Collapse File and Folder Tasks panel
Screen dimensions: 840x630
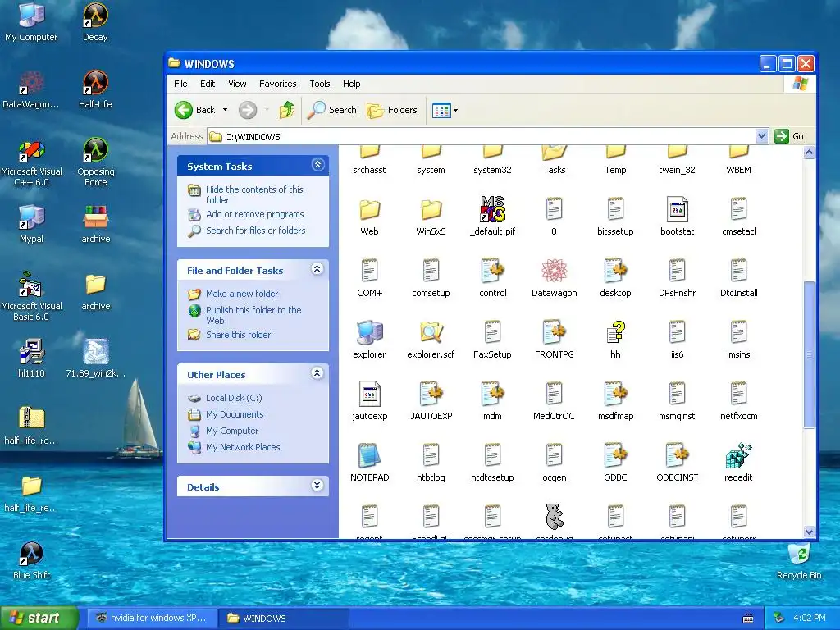click(x=317, y=269)
